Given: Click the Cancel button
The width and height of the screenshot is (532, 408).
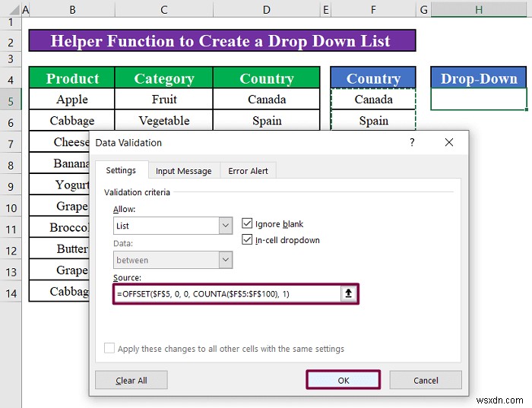Looking at the screenshot, I should coord(426,380).
